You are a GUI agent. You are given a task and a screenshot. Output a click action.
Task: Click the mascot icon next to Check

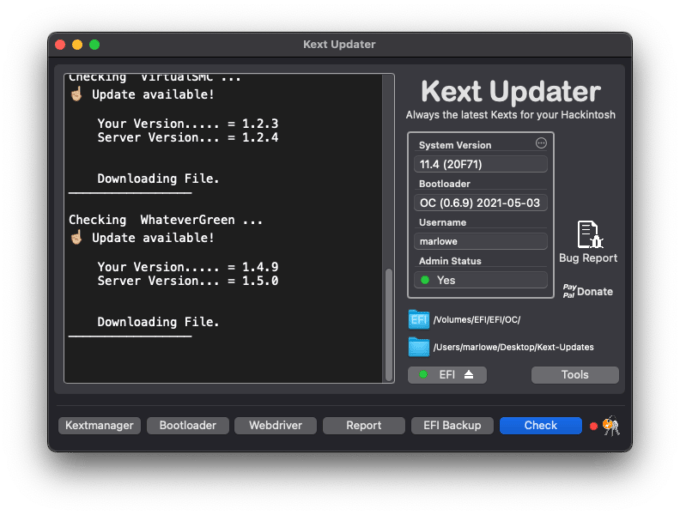click(x=611, y=426)
